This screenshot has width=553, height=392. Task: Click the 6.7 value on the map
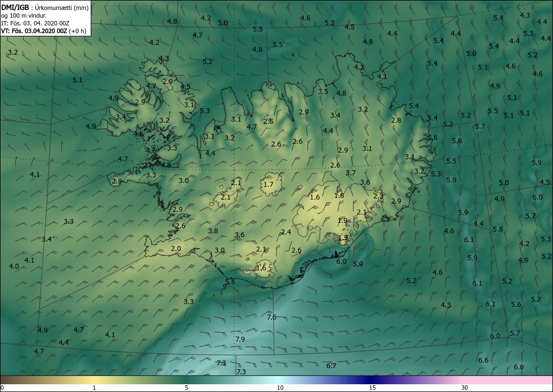click(x=331, y=365)
